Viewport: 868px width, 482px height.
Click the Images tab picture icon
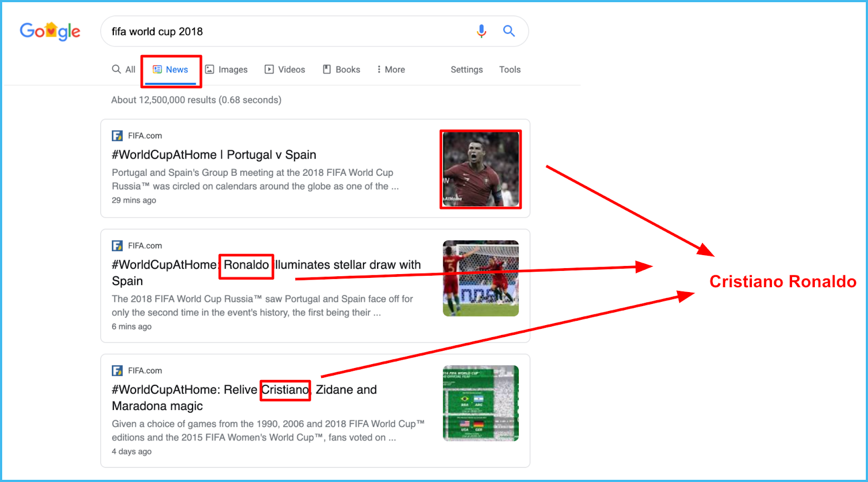[209, 69]
